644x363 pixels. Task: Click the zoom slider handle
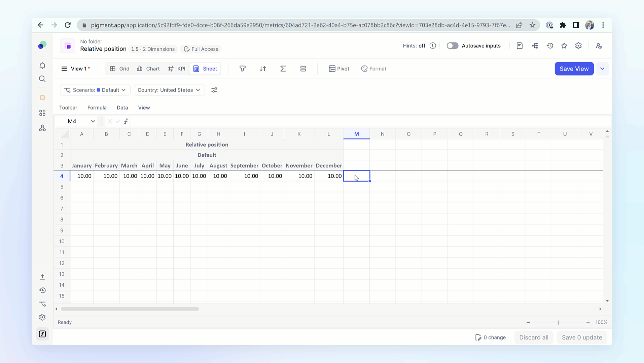[558, 322]
